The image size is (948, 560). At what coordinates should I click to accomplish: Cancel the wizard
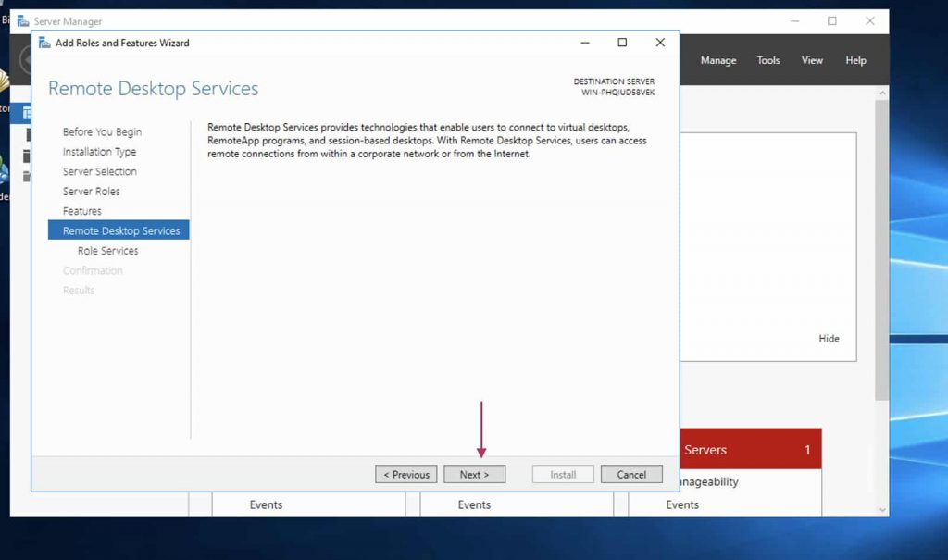631,474
